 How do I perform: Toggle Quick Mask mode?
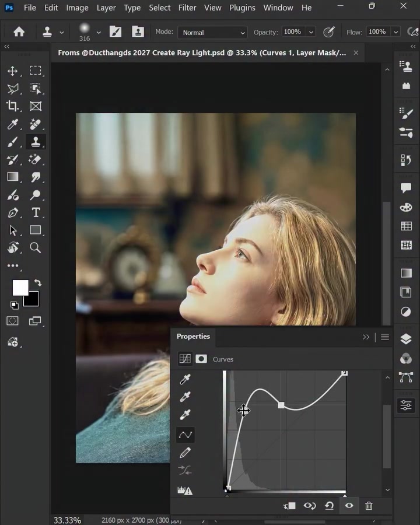(12, 321)
